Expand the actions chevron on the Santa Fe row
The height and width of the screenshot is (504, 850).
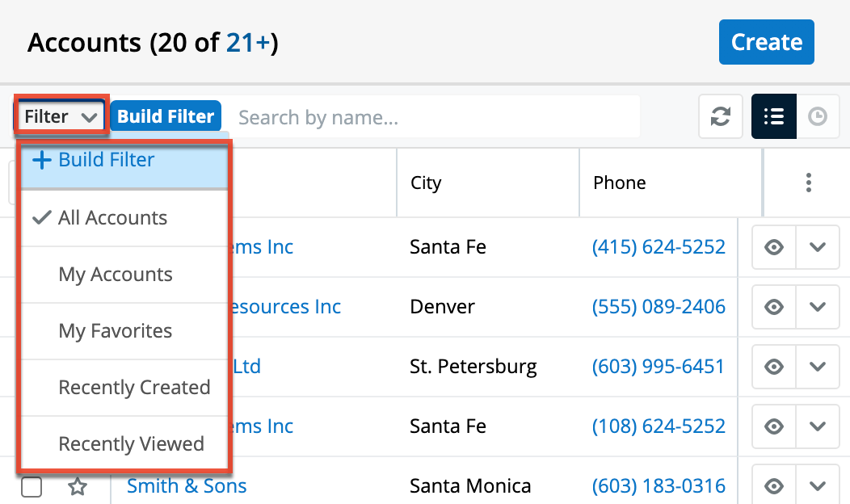click(x=818, y=247)
